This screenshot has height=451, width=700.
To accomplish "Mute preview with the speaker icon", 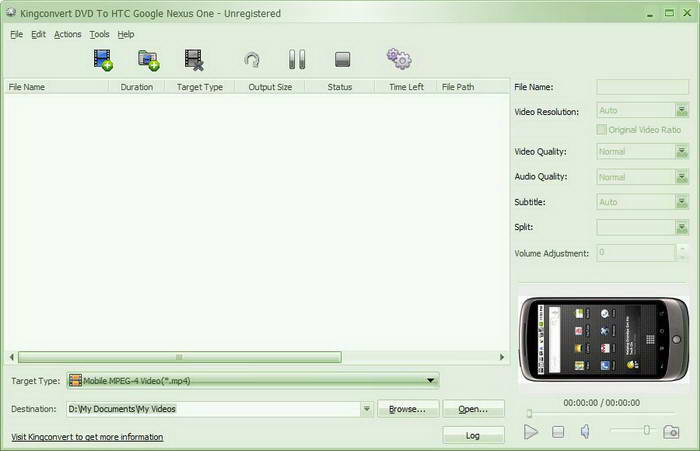I will pyautogui.click(x=585, y=431).
